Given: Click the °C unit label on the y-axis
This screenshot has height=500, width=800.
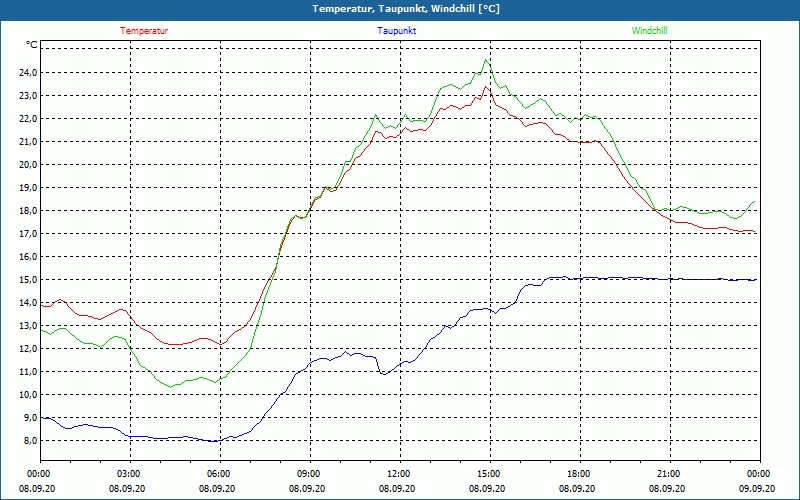Looking at the screenshot, I should coord(32,45).
